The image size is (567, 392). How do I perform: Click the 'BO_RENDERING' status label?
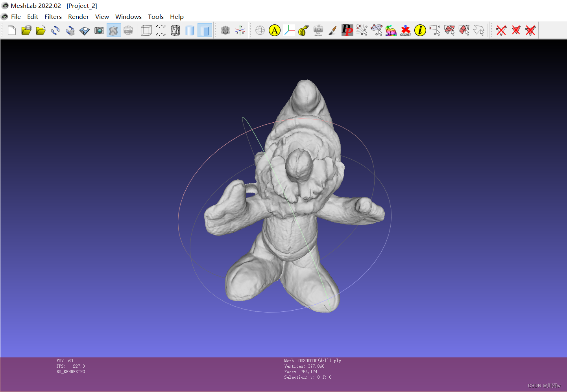71,372
